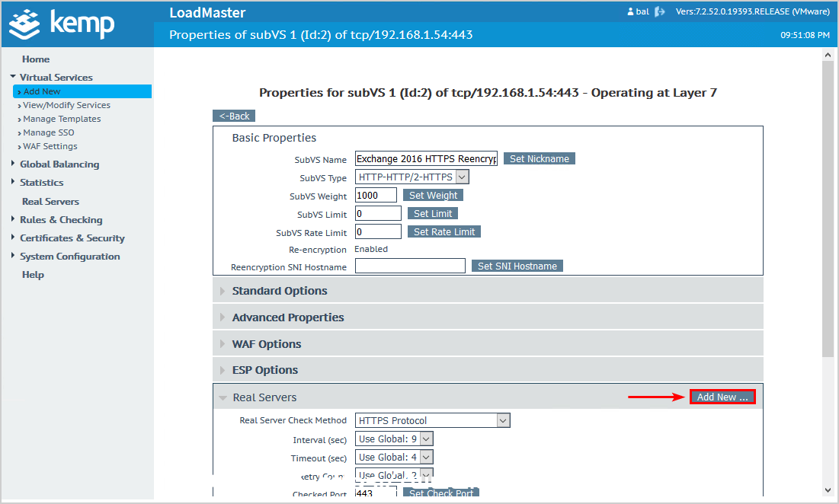Open Manage SSO
The width and height of the screenshot is (839, 504).
[48, 132]
